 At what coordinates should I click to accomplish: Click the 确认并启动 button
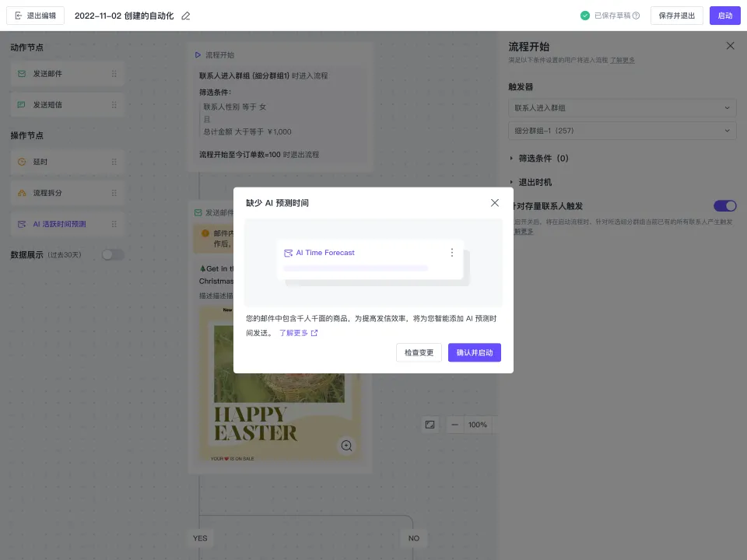[475, 352]
